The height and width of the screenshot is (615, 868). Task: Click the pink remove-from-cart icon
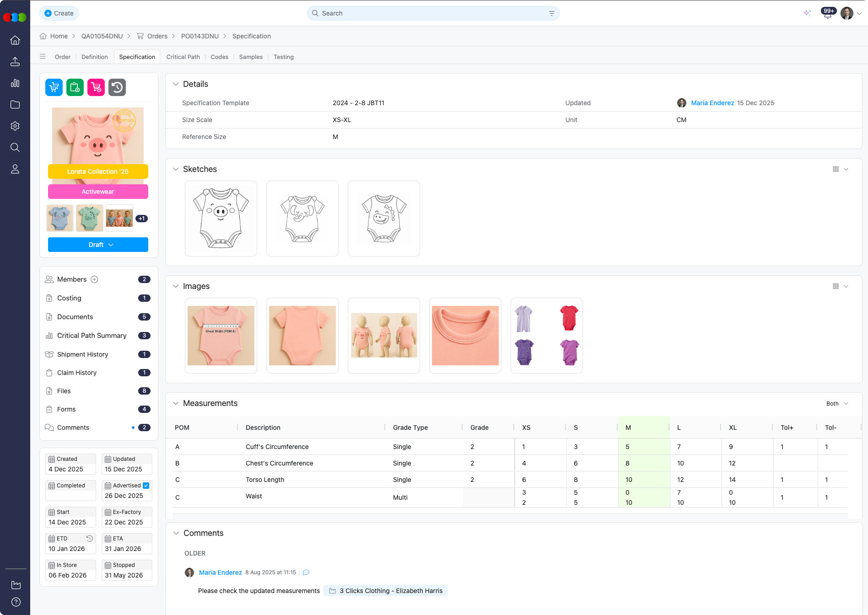(x=96, y=87)
